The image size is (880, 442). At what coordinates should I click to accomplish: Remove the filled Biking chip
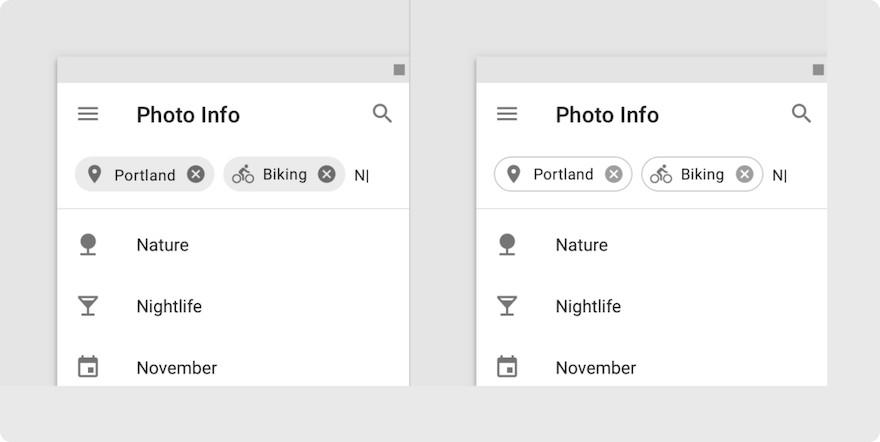[x=327, y=174]
